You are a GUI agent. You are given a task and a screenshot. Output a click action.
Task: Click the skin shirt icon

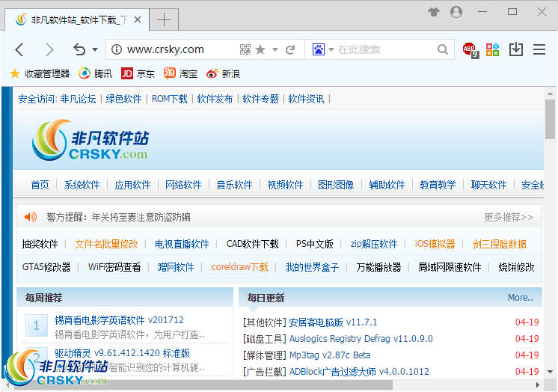point(433,12)
